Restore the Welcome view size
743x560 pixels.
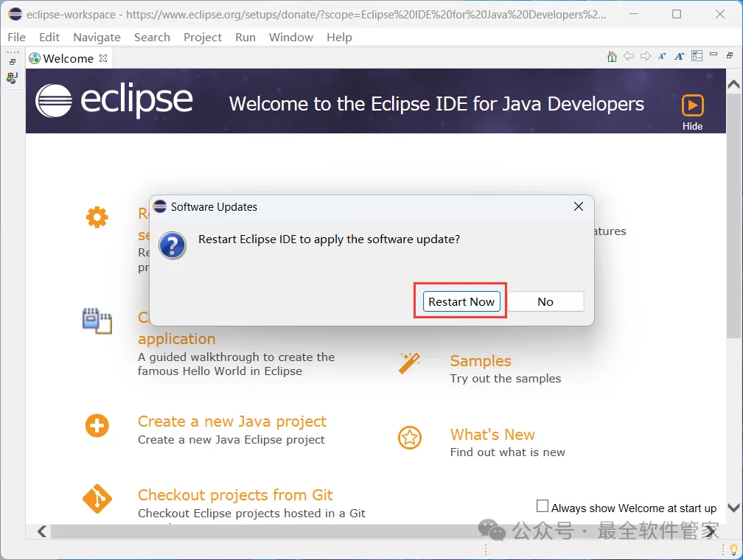[730, 55]
